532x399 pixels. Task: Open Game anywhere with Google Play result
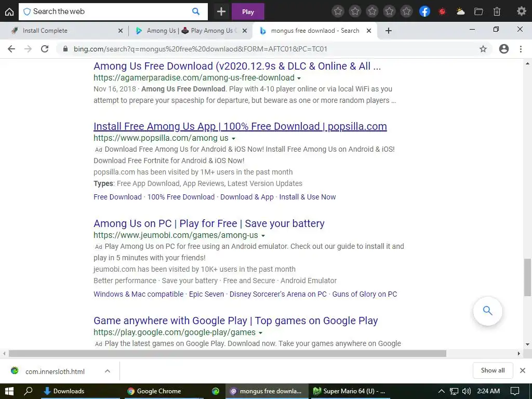click(236, 320)
